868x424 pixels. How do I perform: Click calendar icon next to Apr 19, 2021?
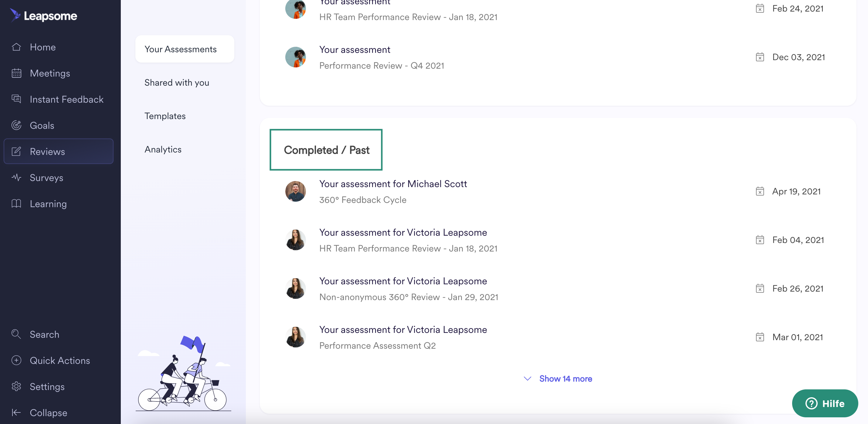[x=760, y=191]
